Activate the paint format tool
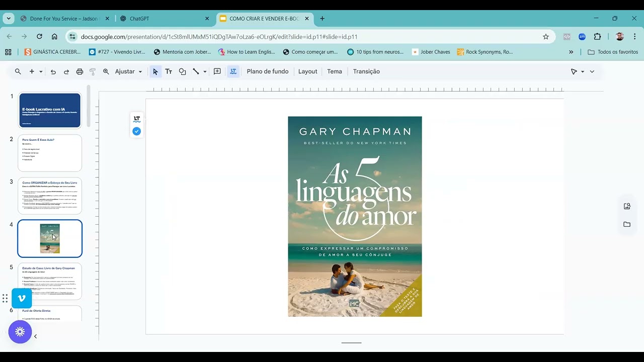Screen dimensions: 644x362 point(93,71)
